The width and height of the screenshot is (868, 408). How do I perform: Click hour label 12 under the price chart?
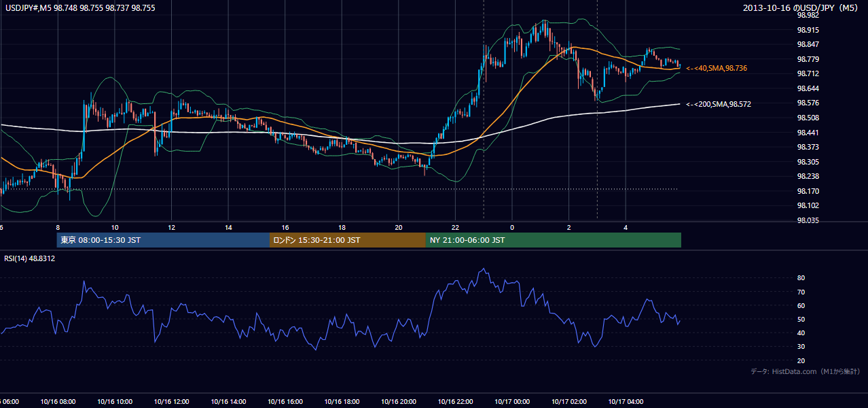pos(172,228)
